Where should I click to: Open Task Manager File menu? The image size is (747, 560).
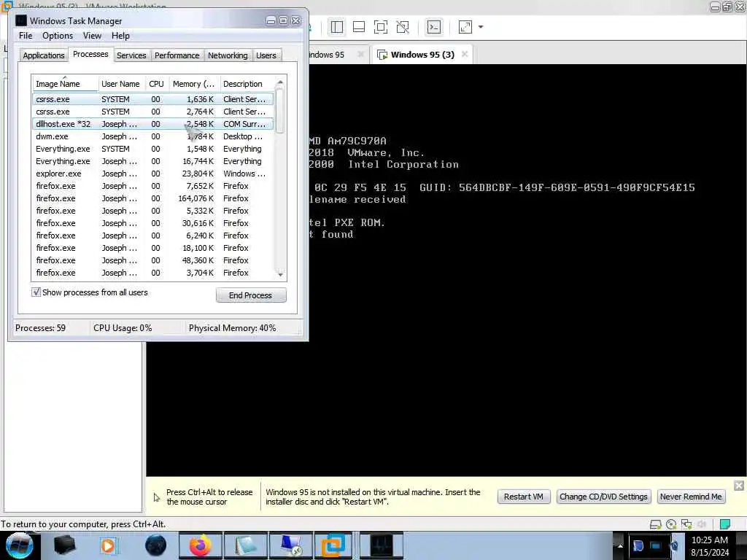click(x=26, y=36)
